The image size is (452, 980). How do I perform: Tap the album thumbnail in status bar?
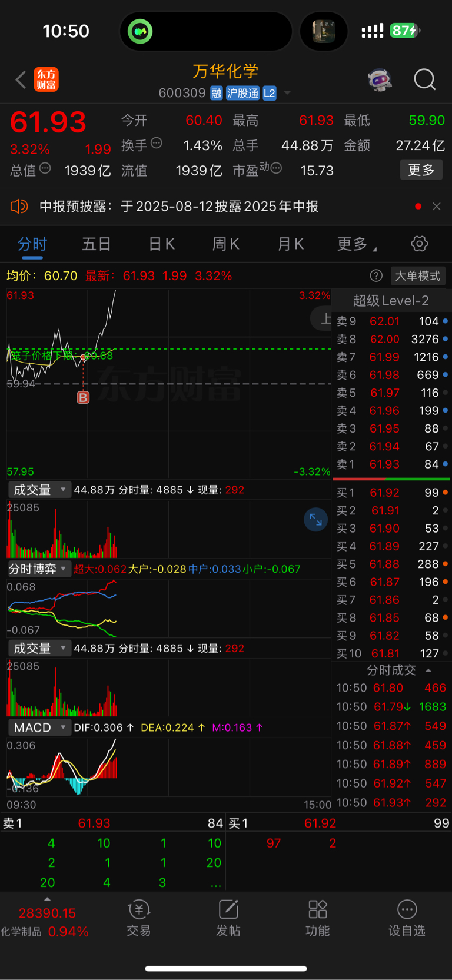(x=324, y=31)
